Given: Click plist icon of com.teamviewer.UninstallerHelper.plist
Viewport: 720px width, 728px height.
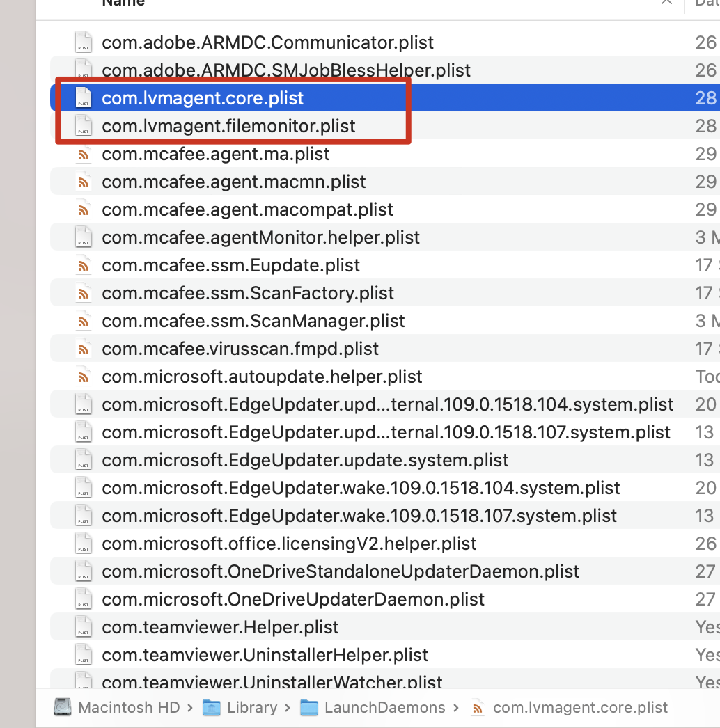Looking at the screenshot, I should tap(84, 655).
